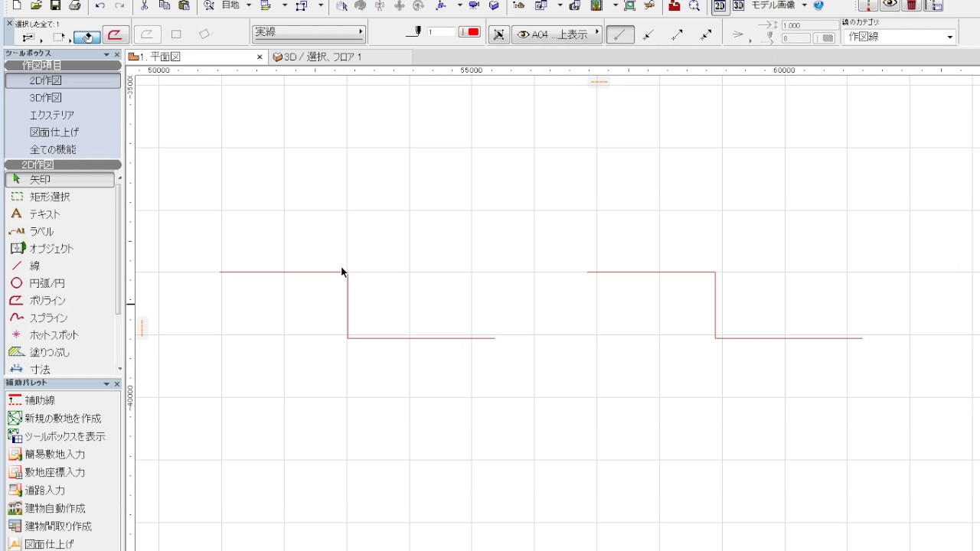Image resolution: width=980 pixels, height=551 pixels.
Task: Select the 矢印 arrow tool
Action: (x=60, y=179)
